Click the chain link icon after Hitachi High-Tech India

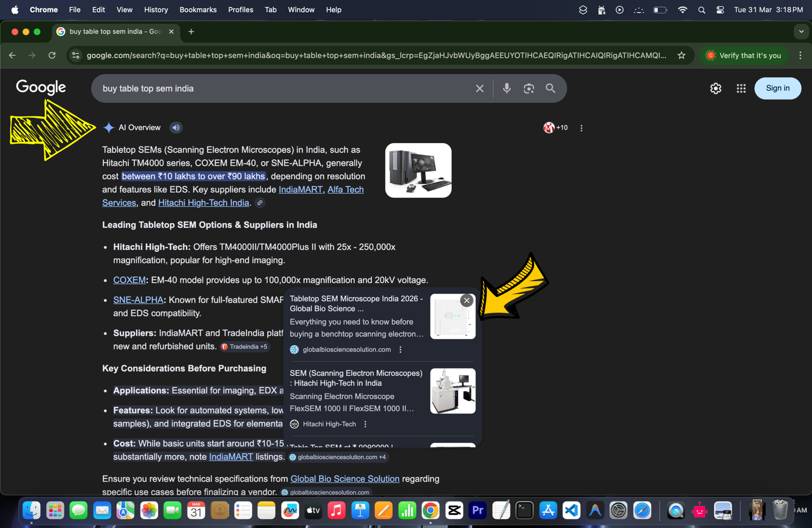coord(259,203)
